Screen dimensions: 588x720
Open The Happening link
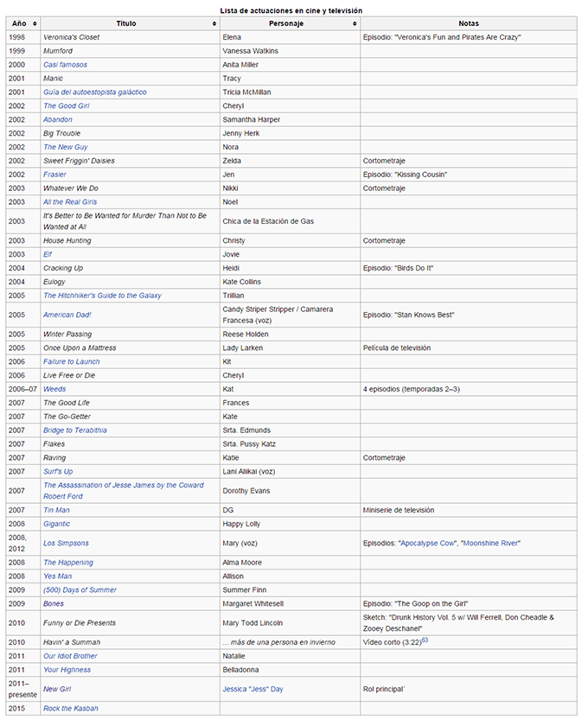click(x=68, y=563)
